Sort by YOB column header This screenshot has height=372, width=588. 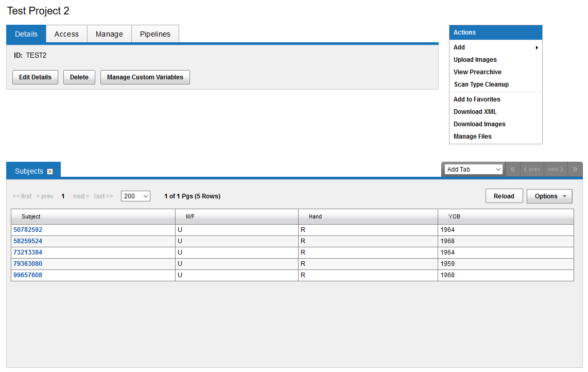(x=454, y=217)
